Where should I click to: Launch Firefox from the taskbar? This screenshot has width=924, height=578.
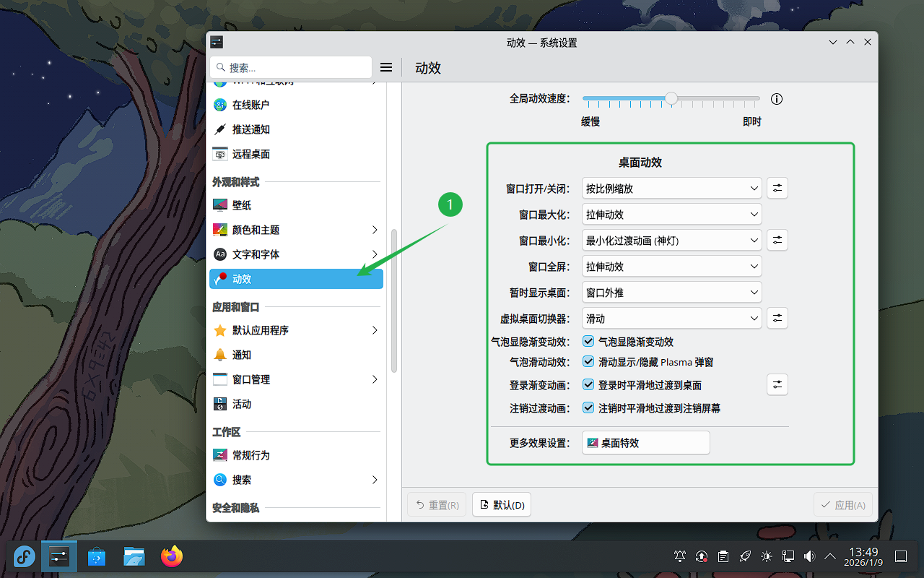172,556
